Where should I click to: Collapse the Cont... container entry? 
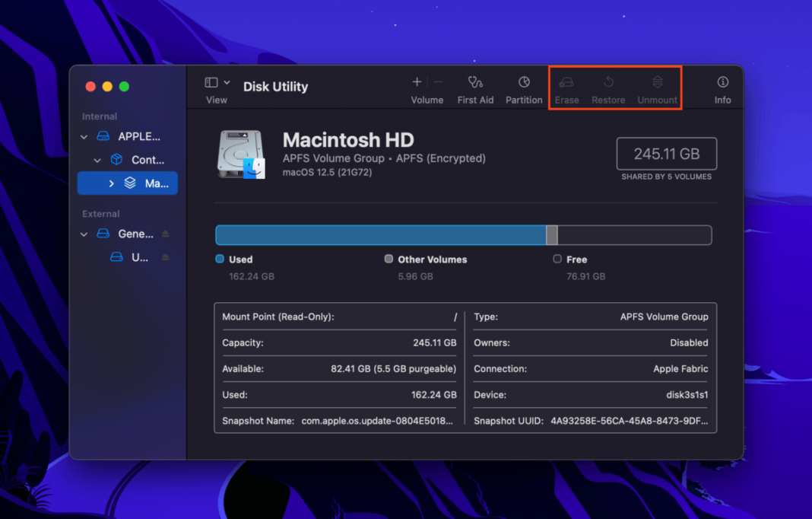97,160
